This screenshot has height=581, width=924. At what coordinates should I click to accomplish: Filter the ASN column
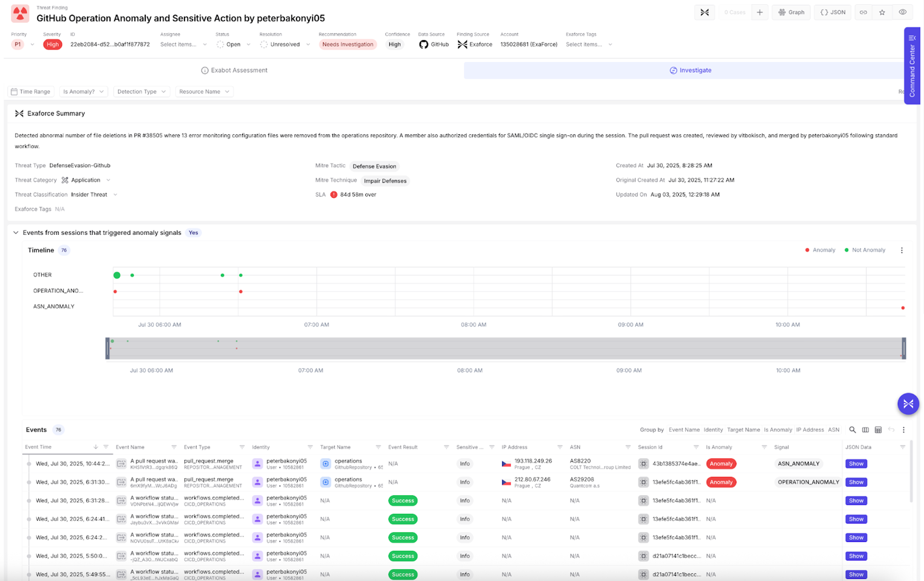tap(628, 447)
